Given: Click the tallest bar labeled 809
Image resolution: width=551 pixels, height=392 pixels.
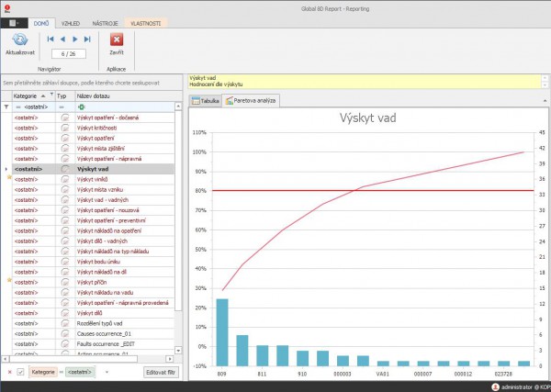Looking at the screenshot, I should (222, 330).
